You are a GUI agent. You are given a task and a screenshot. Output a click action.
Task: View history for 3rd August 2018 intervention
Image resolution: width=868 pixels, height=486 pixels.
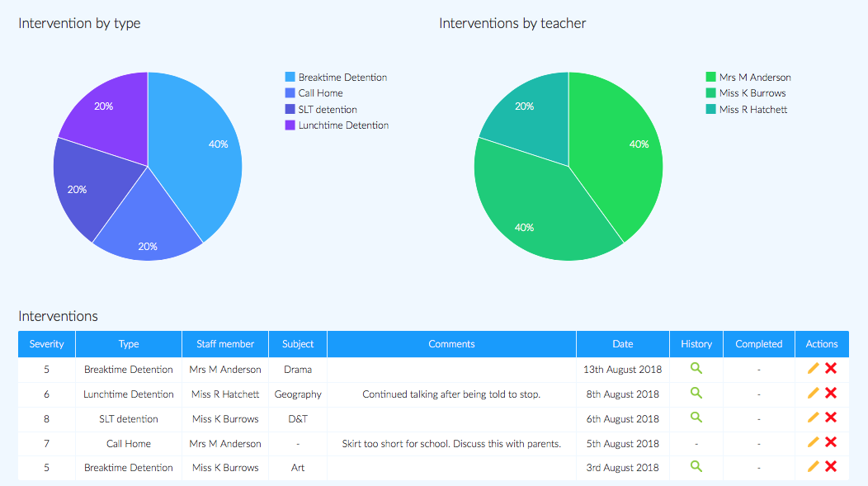(x=696, y=467)
